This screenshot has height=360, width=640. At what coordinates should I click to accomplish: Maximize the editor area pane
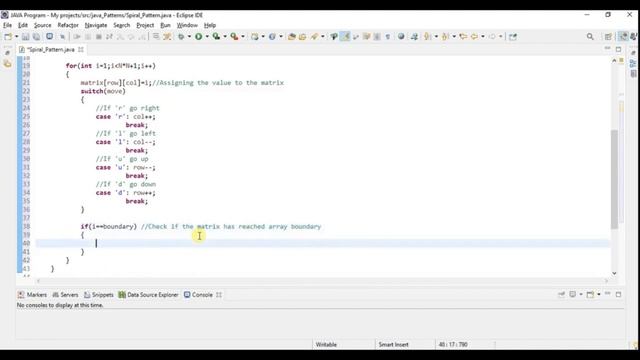tap(618, 49)
